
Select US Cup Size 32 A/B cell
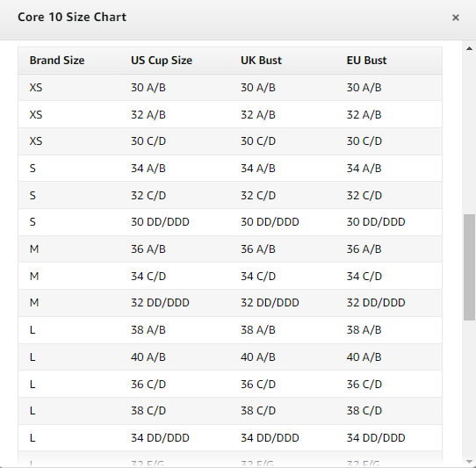point(148,115)
